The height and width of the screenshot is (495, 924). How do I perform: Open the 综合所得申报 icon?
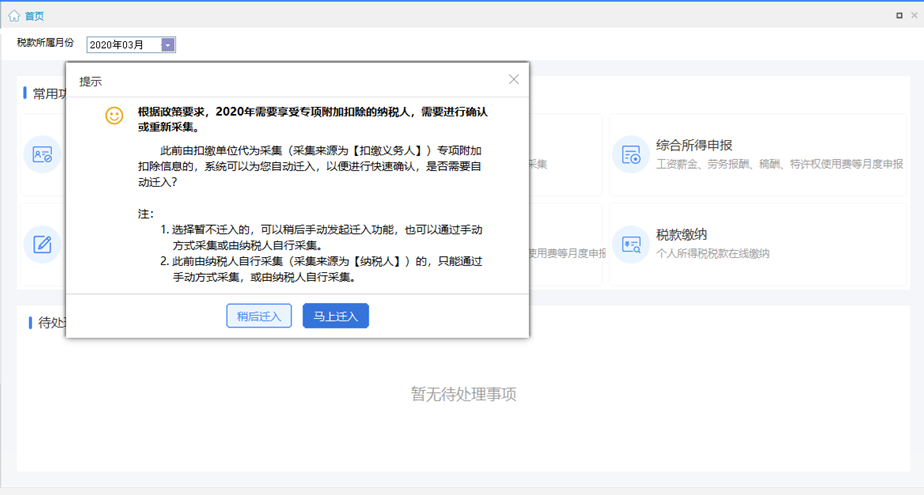pyautogui.click(x=631, y=154)
